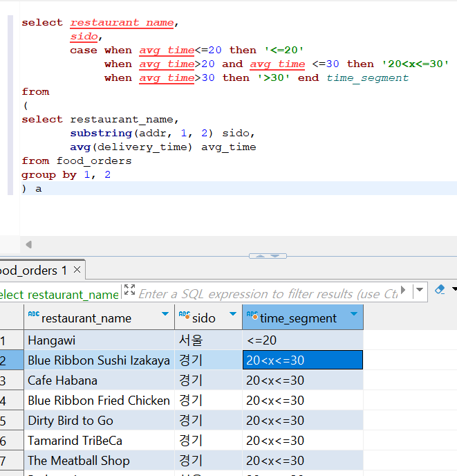The width and height of the screenshot is (457, 476).
Task: Click the executed query text 'elect restaurant_name'
Action: tap(59, 295)
